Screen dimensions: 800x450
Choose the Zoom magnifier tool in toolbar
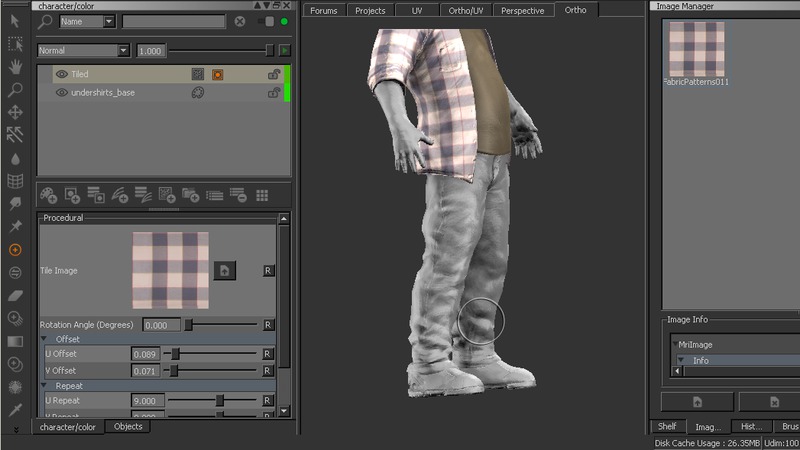tap(15, 90)
